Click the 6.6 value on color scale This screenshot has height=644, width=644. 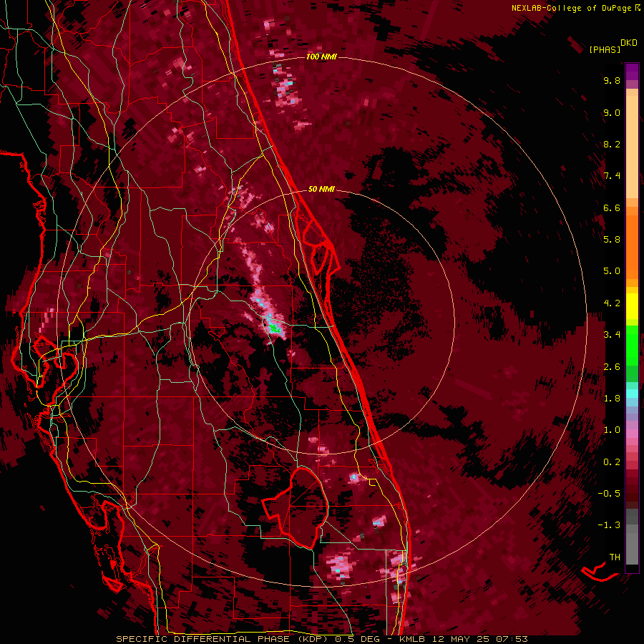click(612, 208)
